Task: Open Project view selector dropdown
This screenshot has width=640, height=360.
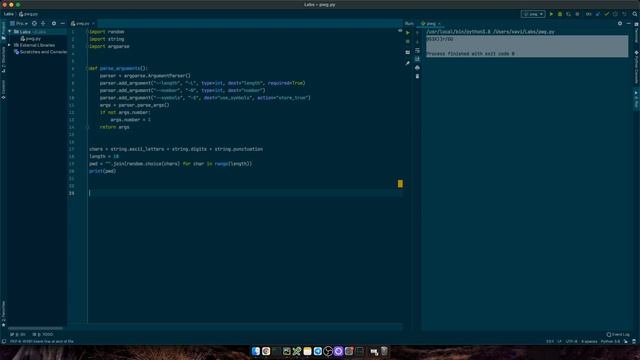Action: (x=19, y=24)
